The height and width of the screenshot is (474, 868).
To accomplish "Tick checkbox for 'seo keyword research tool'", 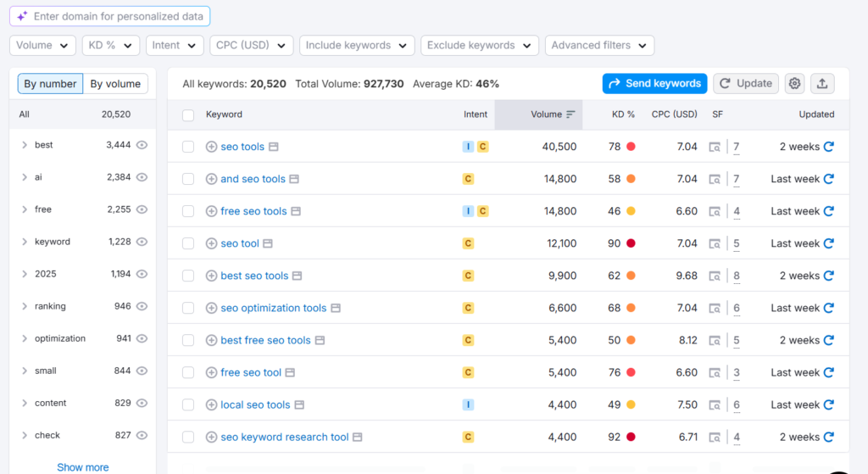I will (188, 437).
